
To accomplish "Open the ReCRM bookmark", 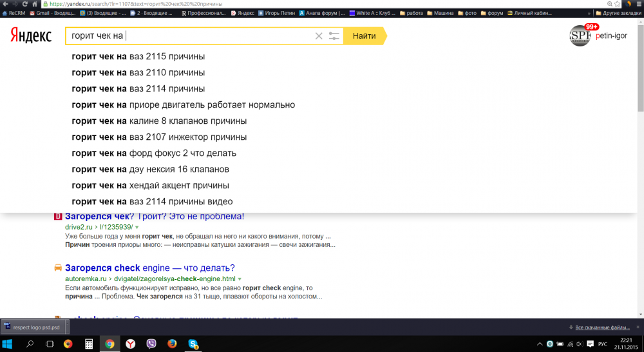I will click(14, 13).
